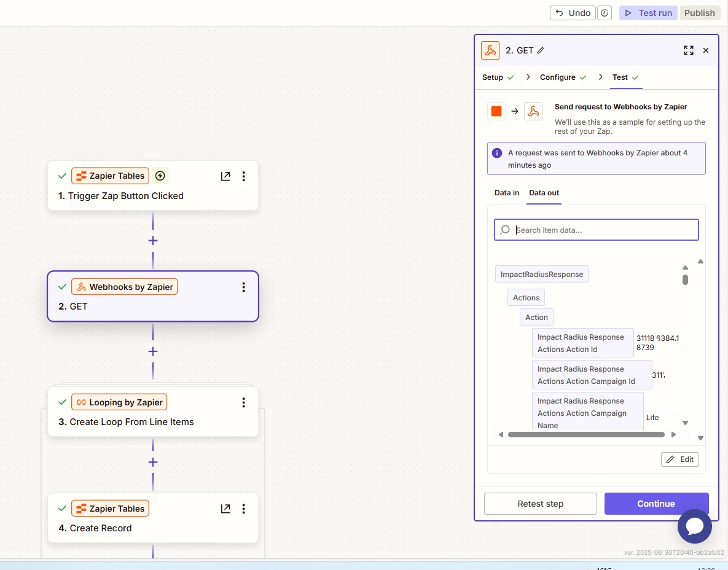This screenshot has width=728, height=570.
Task: Select Actions Action Campaign Id field
Action: pyautogui.click(x=592, y=375)
